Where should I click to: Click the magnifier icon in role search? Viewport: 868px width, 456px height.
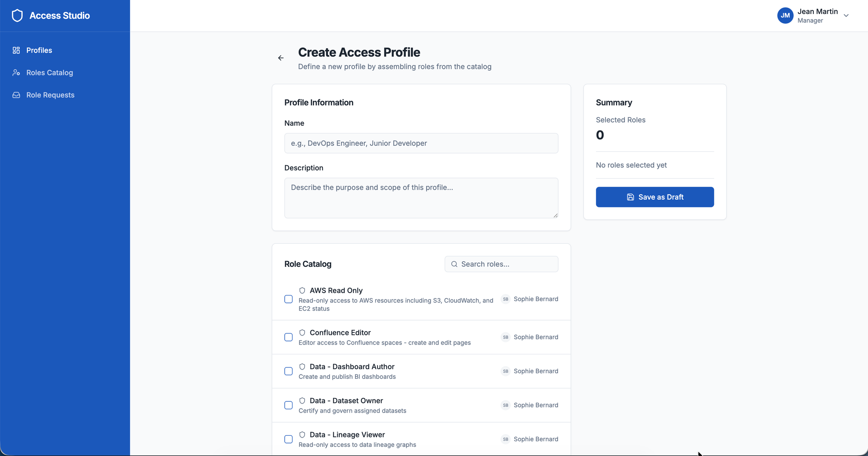(x=454, y=264)
